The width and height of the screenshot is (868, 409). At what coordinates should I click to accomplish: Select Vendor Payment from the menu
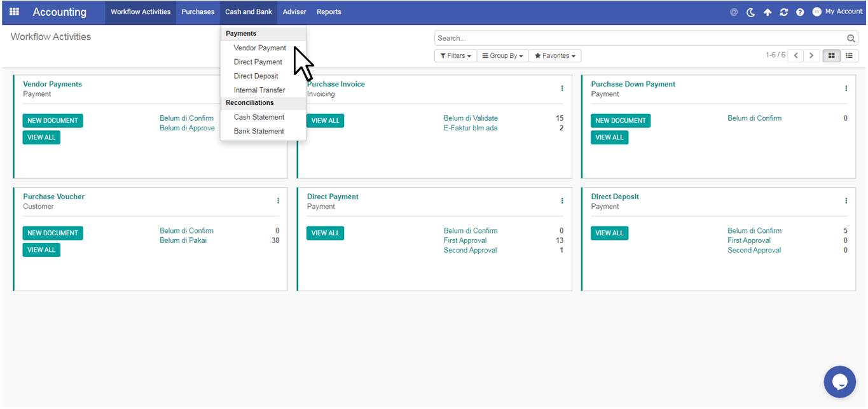coord(259,48)
